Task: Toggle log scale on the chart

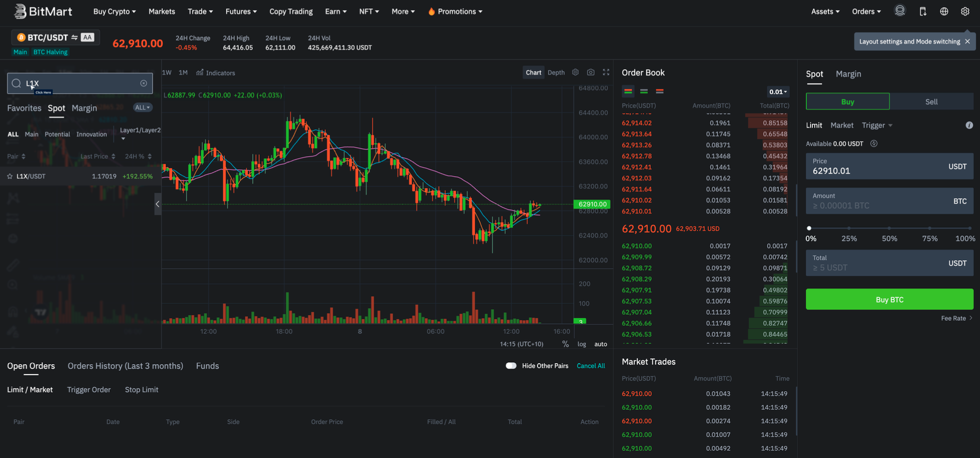Action: click(582, 344)
